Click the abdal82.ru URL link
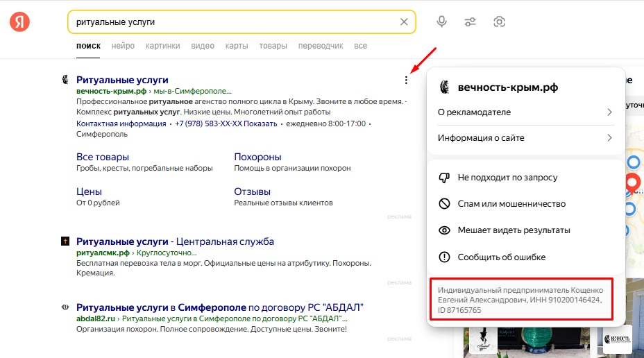Viewport: 644px width, 358px height. coord(96,318)
